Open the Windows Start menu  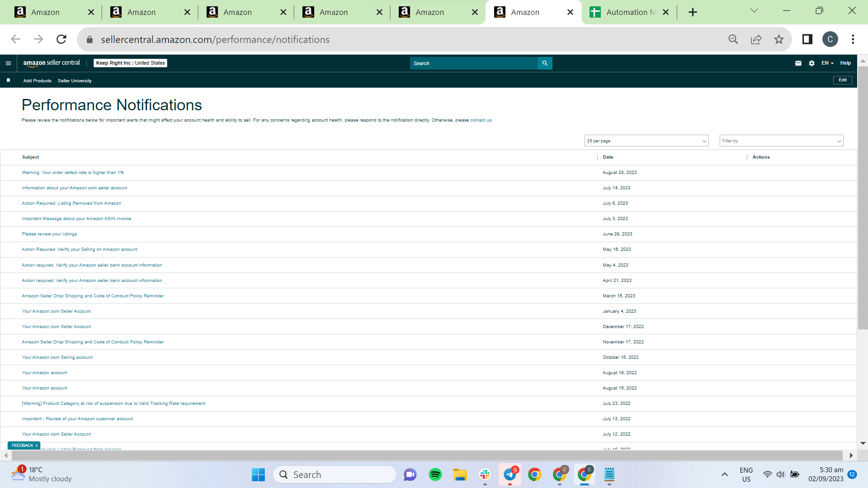pyautogui.click(x=258, y=474)
